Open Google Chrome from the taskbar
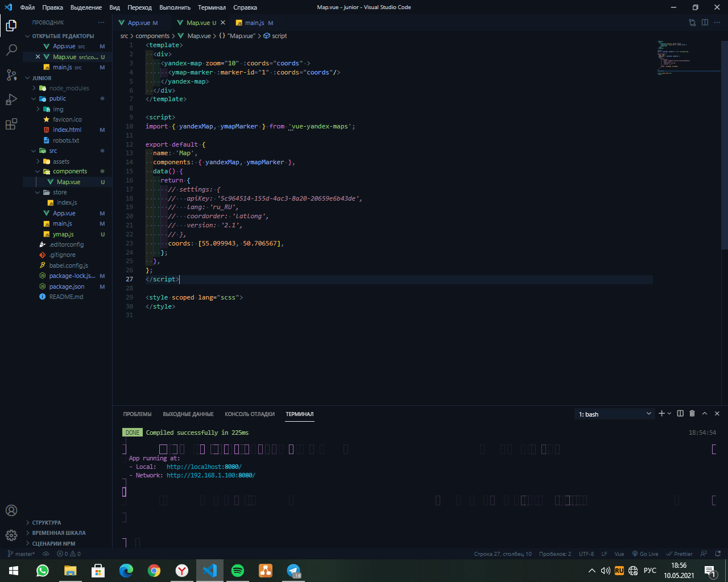Viewport: 728px width, 582px height. [154, 571]
